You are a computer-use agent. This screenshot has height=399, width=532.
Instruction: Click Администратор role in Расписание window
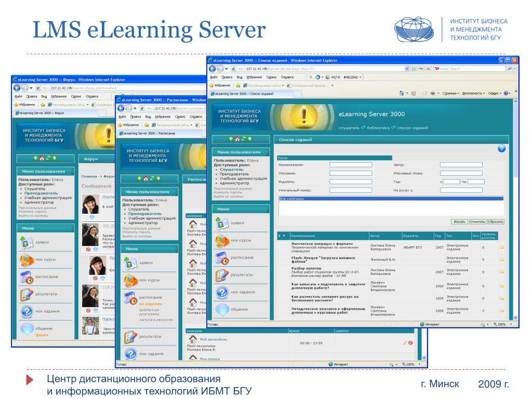[x=143, y=223]
